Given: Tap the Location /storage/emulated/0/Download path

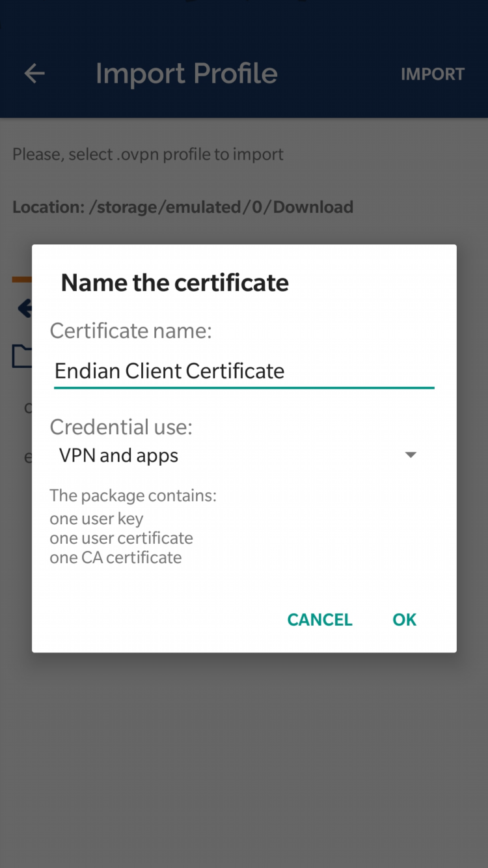Looking at the screenshot, I should coord(183,207).
